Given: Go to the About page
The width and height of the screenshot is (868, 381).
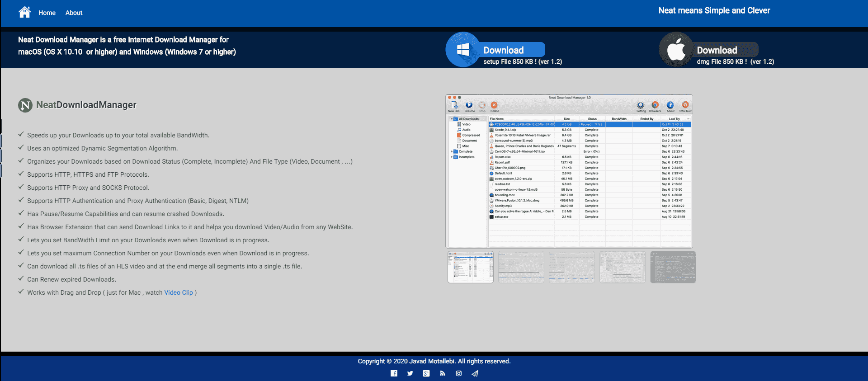Looking at the screenshot, I should pos(74,13).
